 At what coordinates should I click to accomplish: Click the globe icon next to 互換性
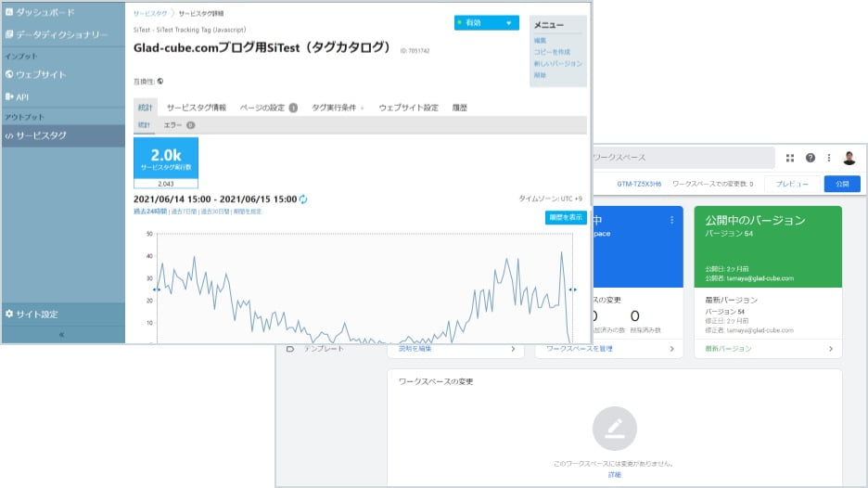point(160,81)
